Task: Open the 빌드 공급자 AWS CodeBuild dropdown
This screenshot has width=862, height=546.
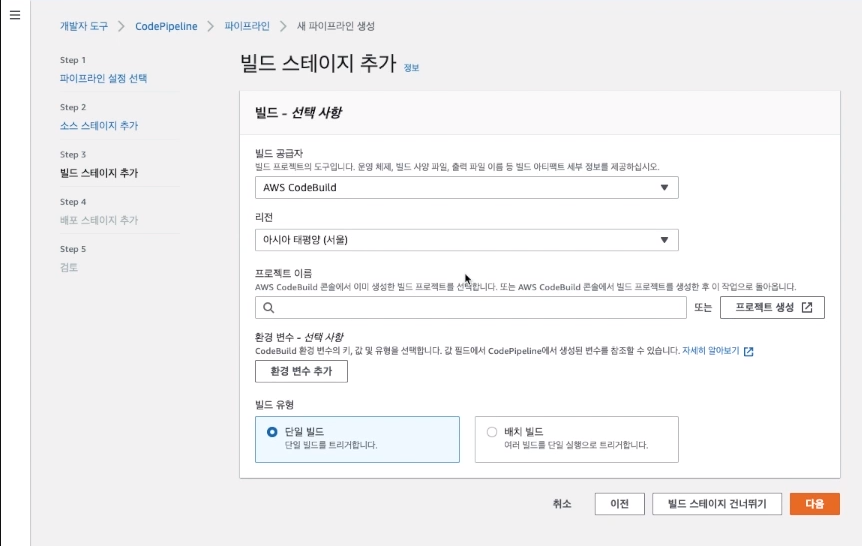Action: [466, 187]
